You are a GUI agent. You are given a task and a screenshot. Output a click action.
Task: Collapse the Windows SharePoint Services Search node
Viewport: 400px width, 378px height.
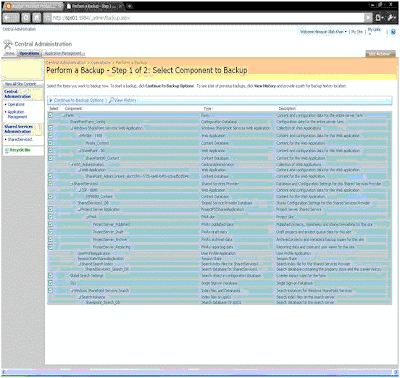click(72, 290)
